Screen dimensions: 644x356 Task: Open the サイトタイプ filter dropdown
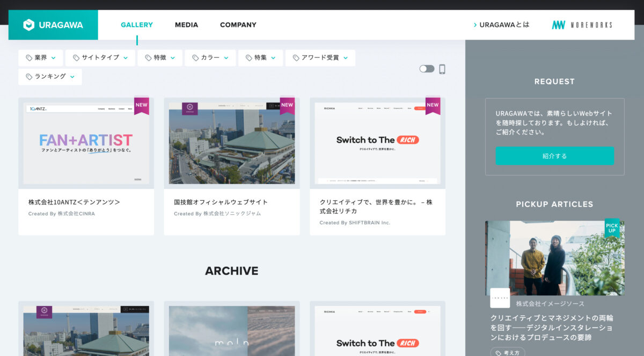click(x=100, y=58)
